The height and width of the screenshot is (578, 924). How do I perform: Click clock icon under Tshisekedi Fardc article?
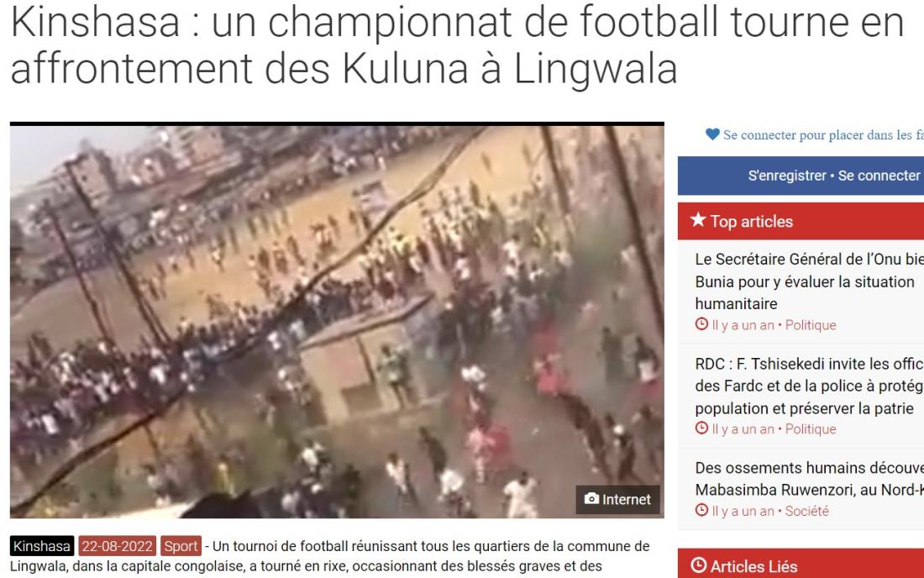(701, 428)
